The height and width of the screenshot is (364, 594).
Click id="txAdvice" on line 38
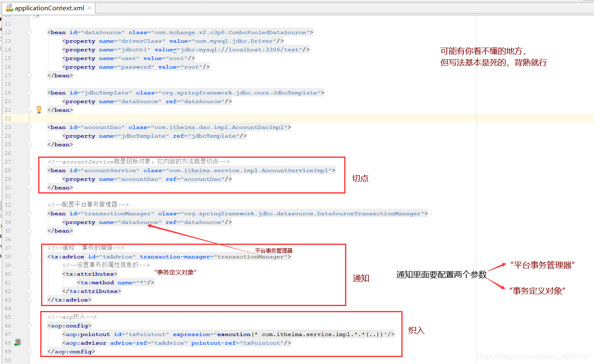[x=112, y=257]
